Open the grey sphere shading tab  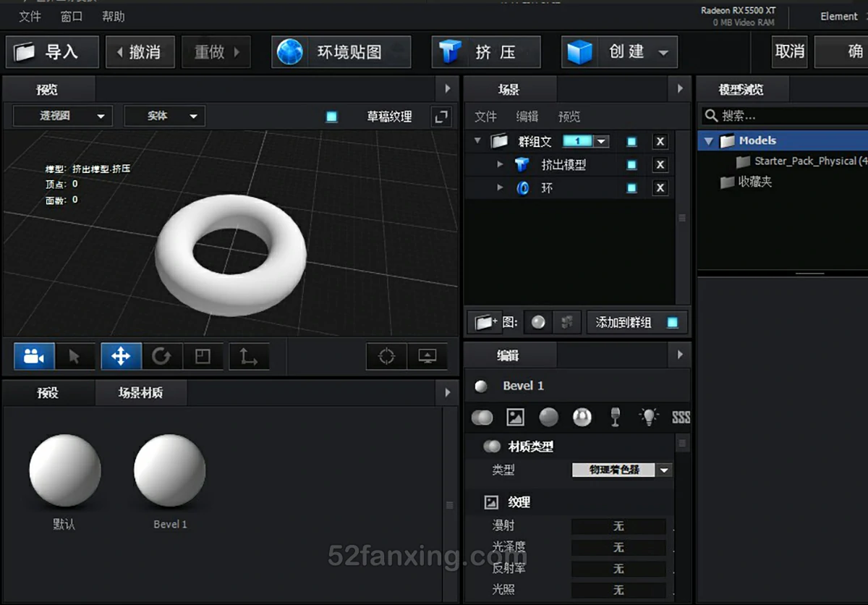(549, 417)
